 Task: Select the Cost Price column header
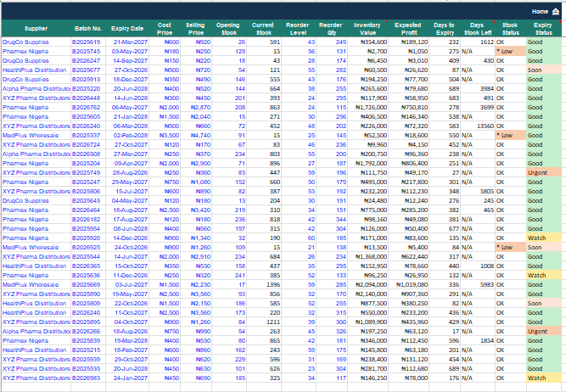165,29
